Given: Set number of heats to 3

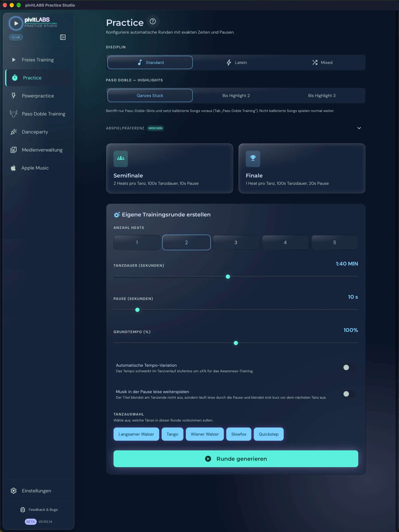Looking at the screenshot, I should [236, 242].
